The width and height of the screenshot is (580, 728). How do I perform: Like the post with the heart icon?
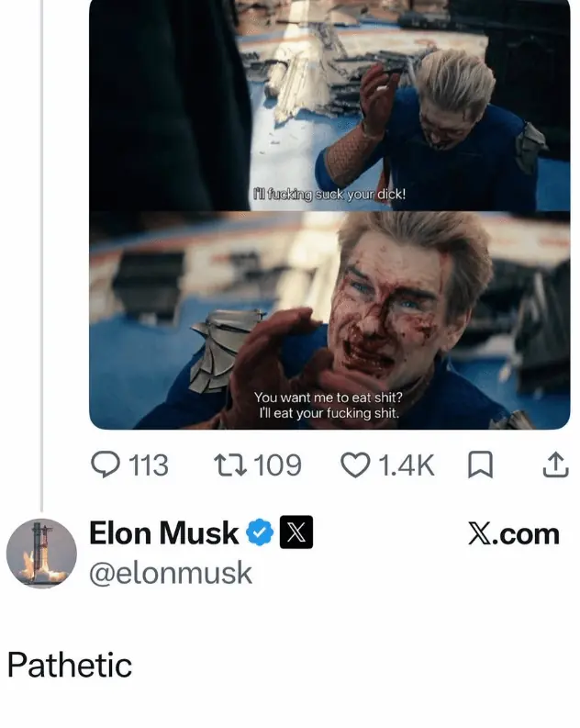(x=355, y=465)
